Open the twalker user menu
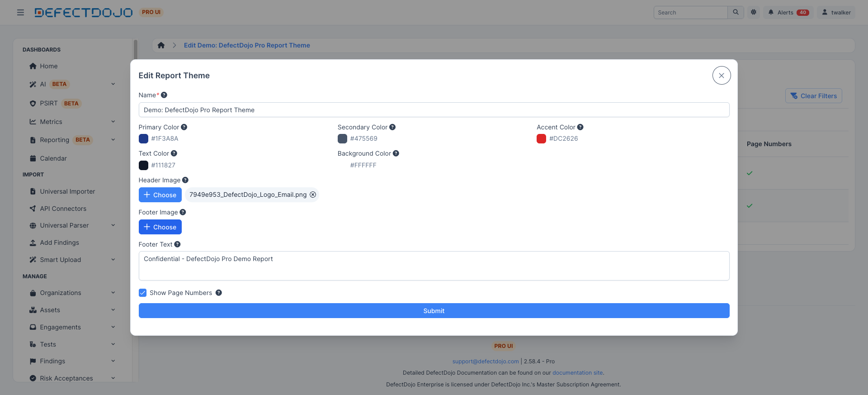 coord(836,12)
